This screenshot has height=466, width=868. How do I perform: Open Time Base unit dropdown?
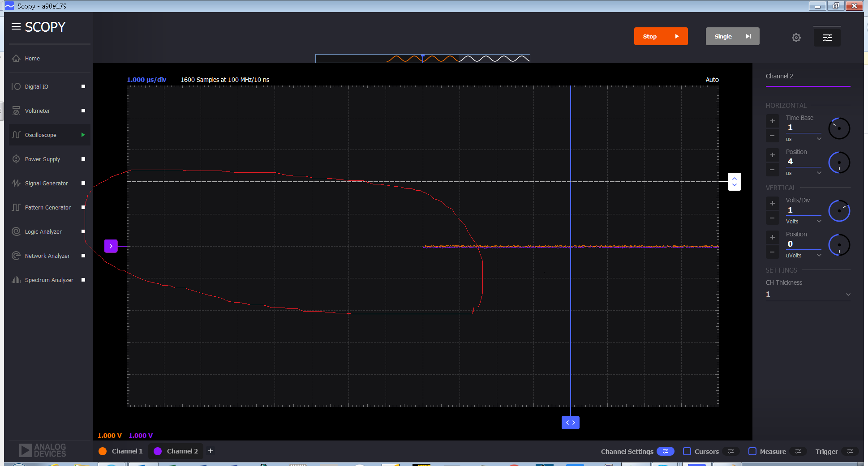[804, 139]
